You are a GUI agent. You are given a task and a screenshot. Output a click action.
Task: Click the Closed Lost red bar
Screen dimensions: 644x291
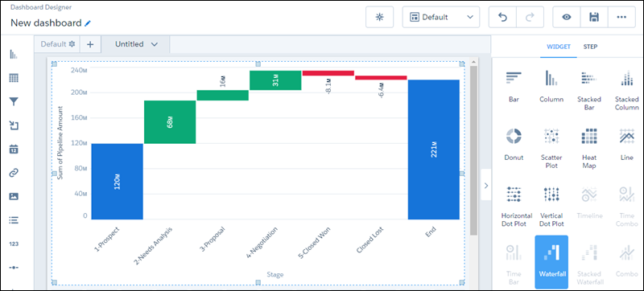(381, 77)
